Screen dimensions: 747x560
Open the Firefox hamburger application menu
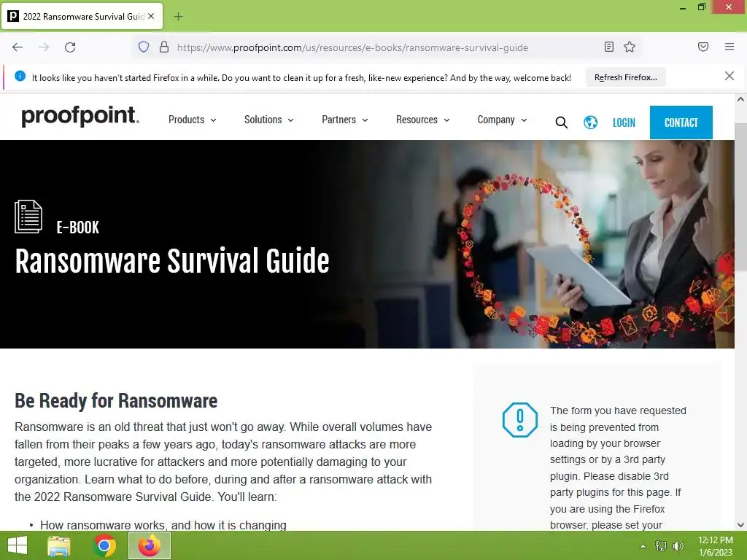point(729,47)
